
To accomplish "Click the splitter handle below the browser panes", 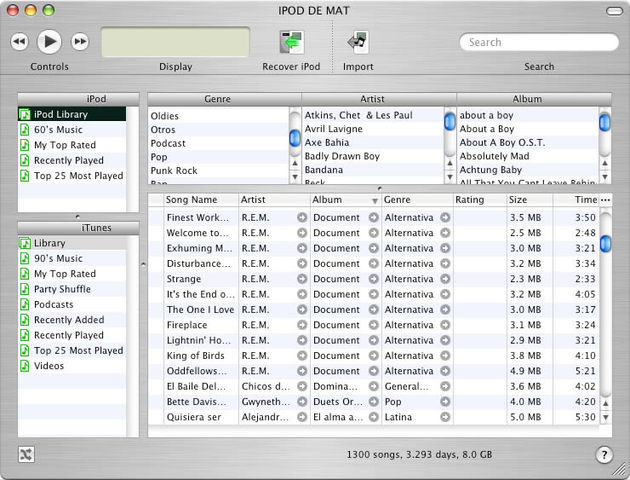I will click(x=379, y=188).
